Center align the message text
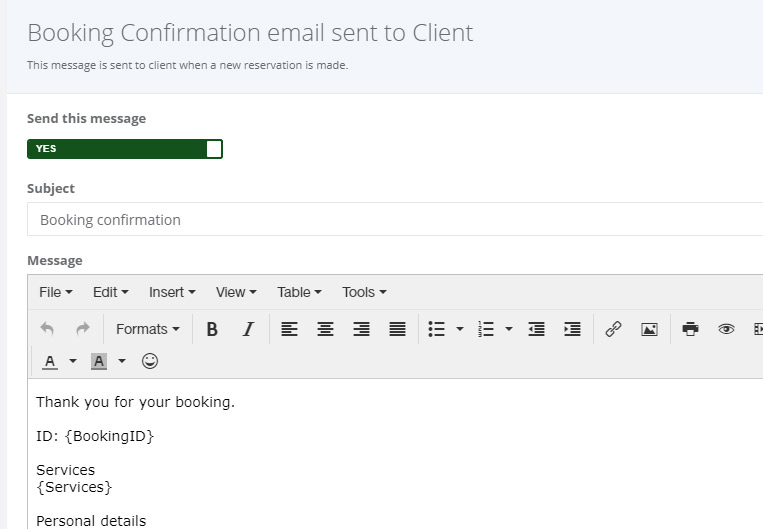763x529 pixels. [x=325, y=329]
